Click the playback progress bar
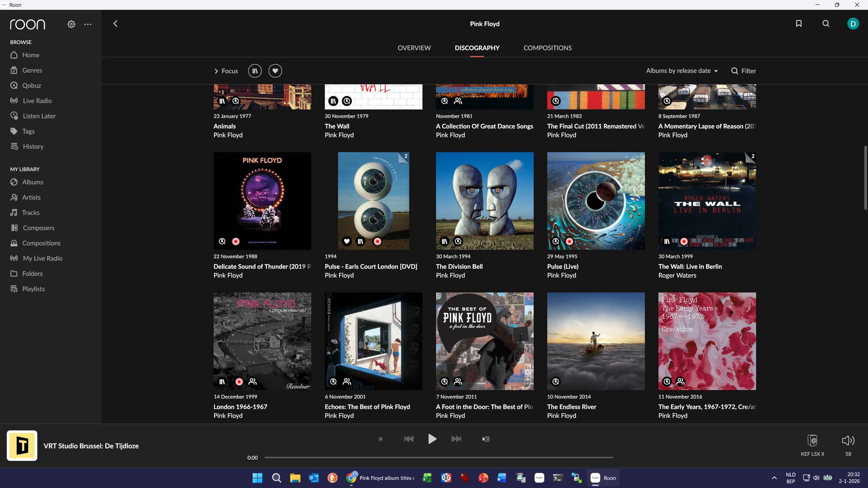This screenshot has height=488, width=868. point(438,457)
